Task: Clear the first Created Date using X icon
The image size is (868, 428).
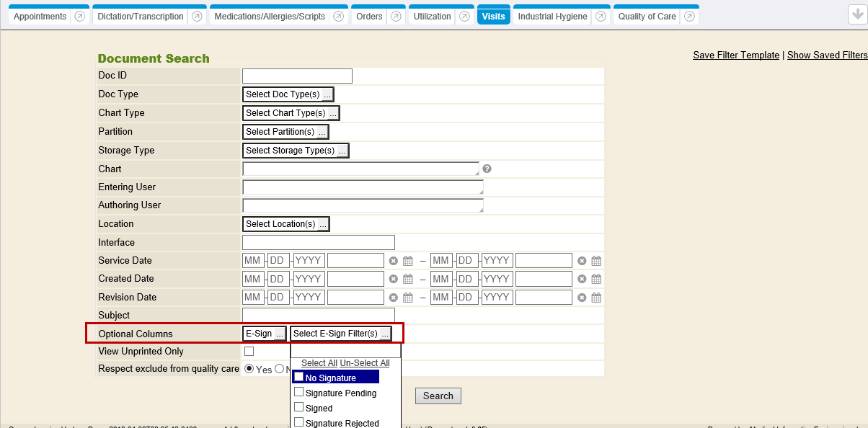Action: [394, 279]
